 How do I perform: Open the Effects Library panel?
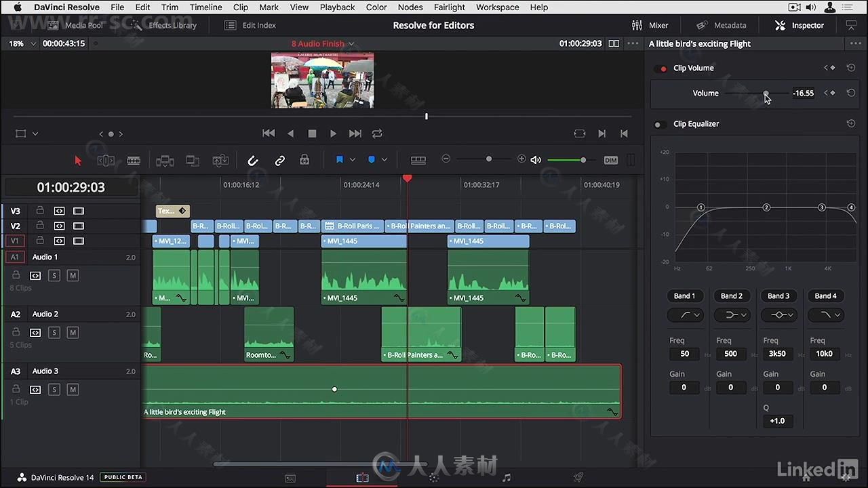pos(164,25)
